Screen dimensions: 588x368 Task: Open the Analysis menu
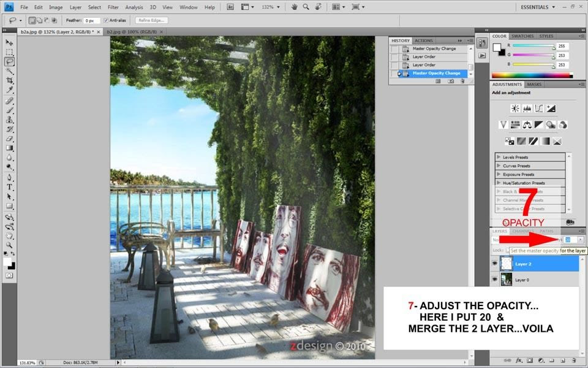[134, 7]
